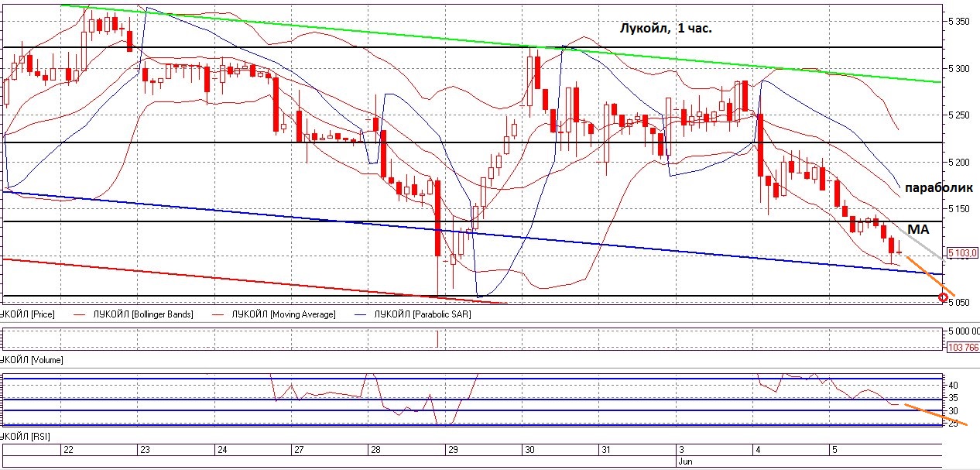Click date label 27 on time axis
The width and height of the screenshot is (980, 470).
299,450
